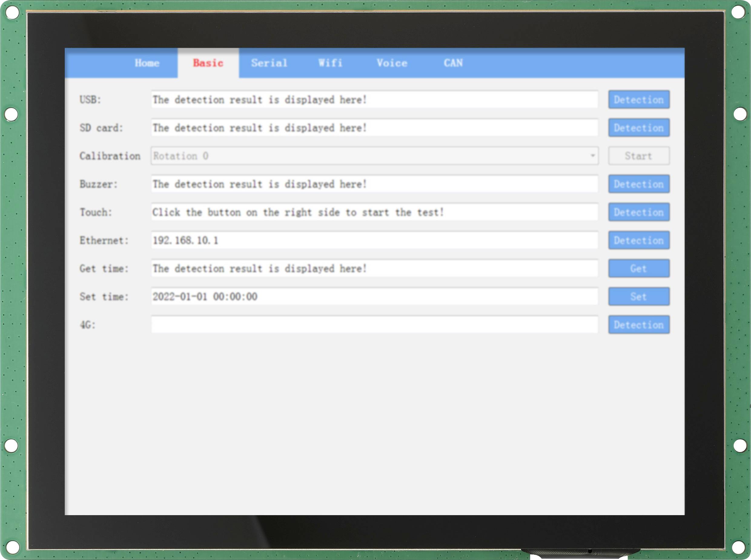Switch to the CAN tab
751x560 pixels.
[453, 63]
